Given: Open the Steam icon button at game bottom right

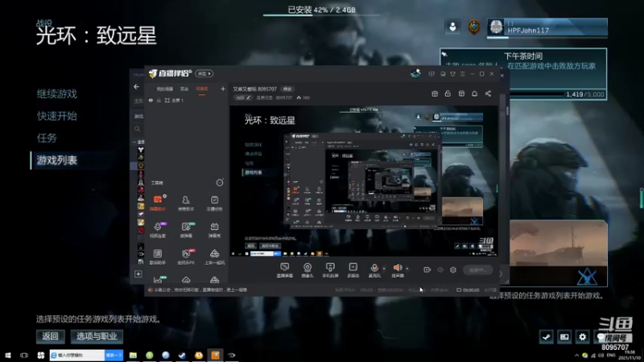Looking at the screenshot, I should coord(546,337).
